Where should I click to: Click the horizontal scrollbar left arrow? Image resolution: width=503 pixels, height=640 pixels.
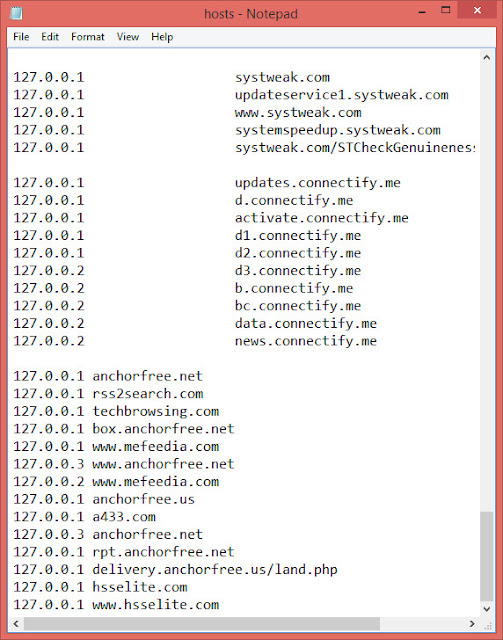pyautogui.click(x=16, y=624)
